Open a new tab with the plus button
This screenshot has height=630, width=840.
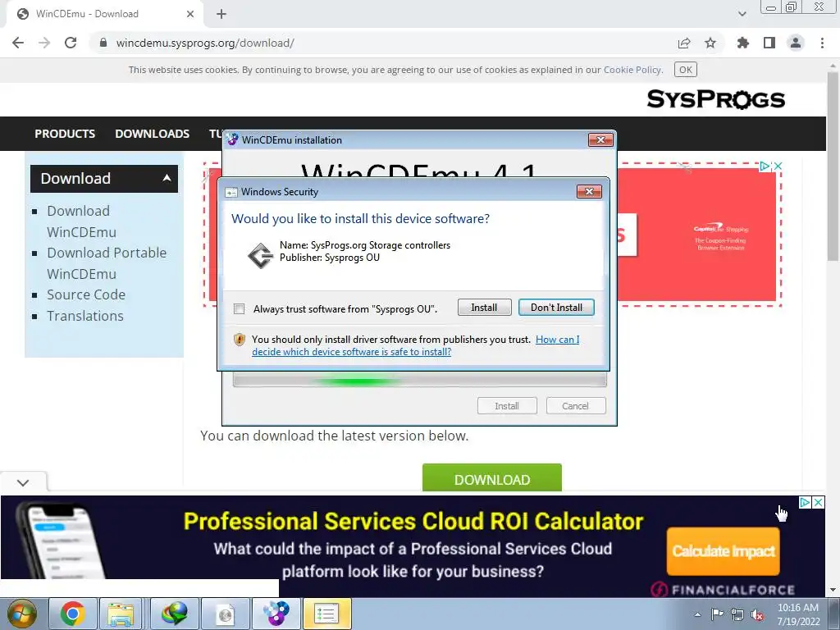(x=221, y=14)
